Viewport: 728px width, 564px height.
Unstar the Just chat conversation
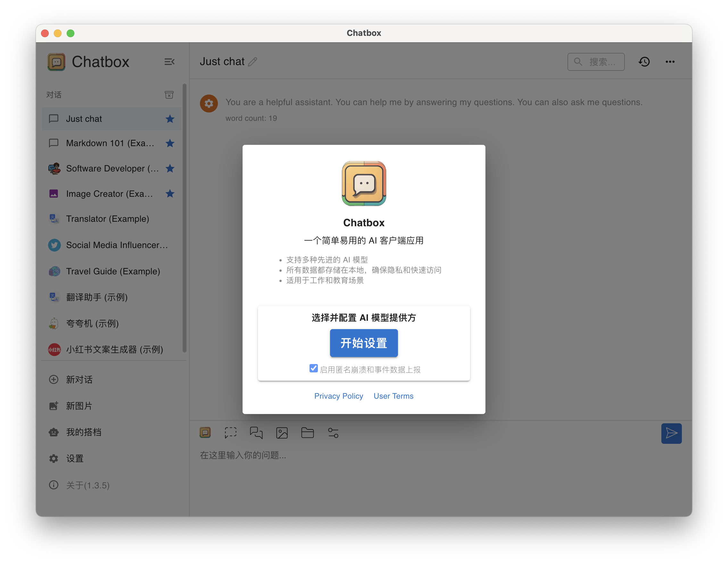click(170, 119)
